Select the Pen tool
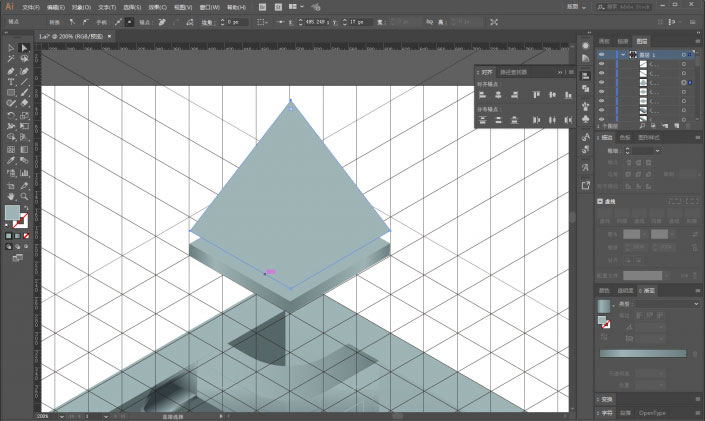 coord(11,71)
